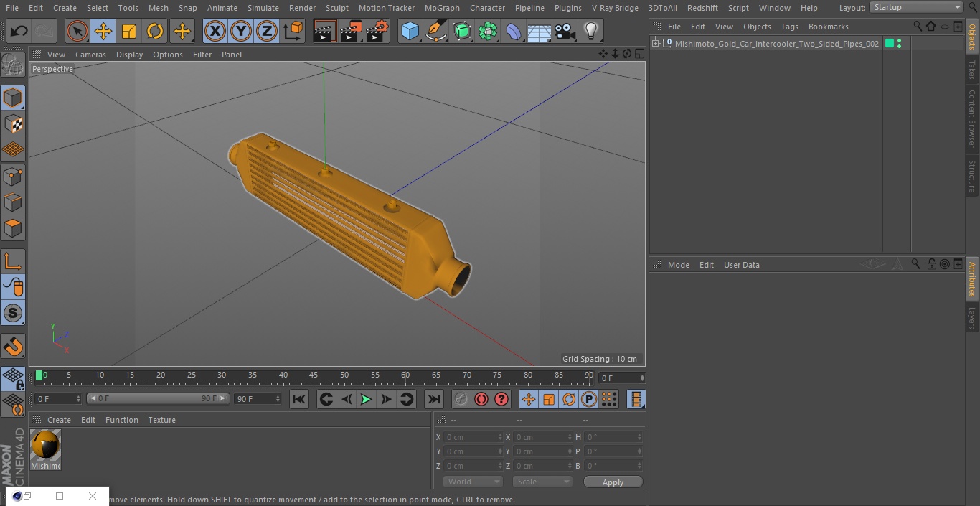
Task: Switch to Takes tab
Action: [x=972, y=70]
